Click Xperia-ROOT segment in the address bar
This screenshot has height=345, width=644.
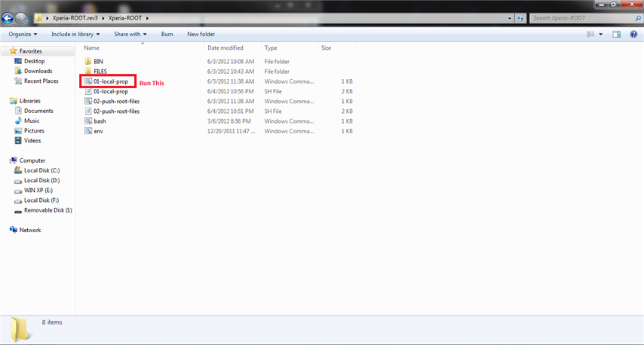click(x=125, y=18)
